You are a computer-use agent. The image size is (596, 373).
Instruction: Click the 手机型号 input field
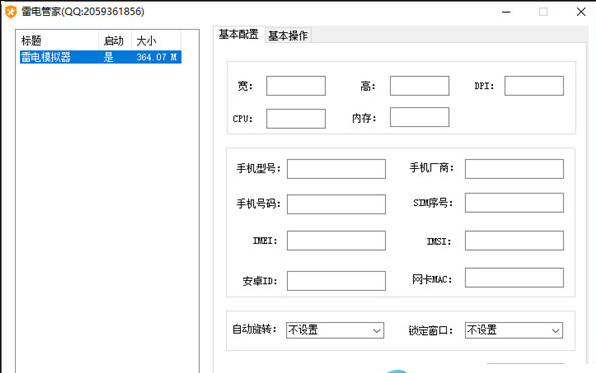pos(336,169)
